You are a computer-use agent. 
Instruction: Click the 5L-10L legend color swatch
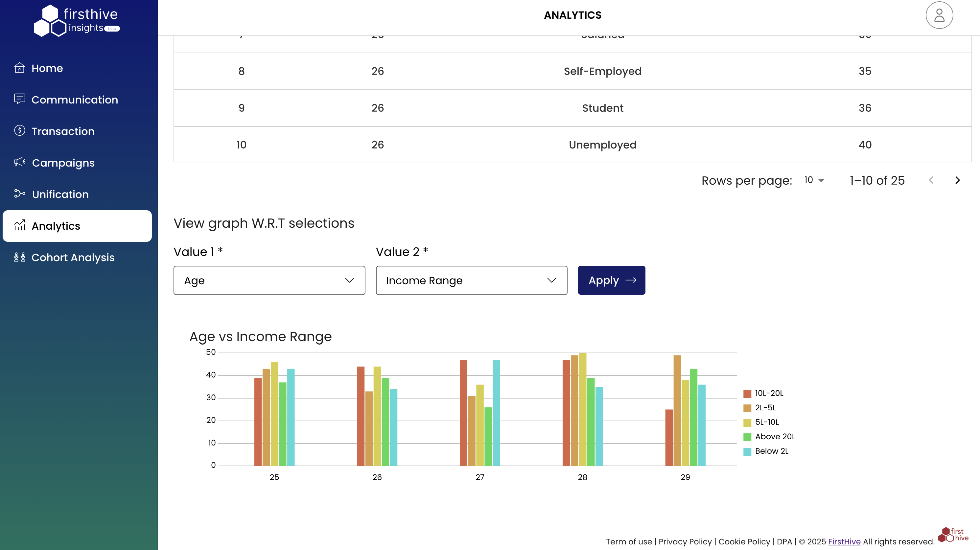[747, 423]
